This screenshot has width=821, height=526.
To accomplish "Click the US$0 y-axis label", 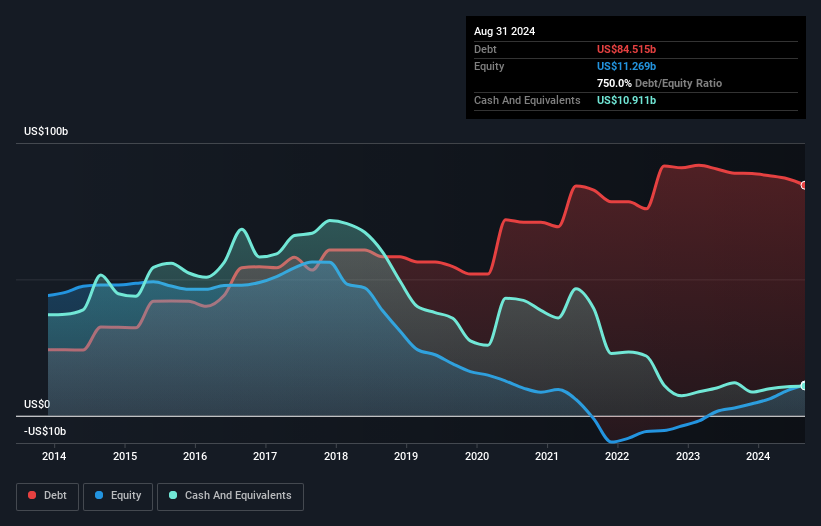I will point(37,405).
